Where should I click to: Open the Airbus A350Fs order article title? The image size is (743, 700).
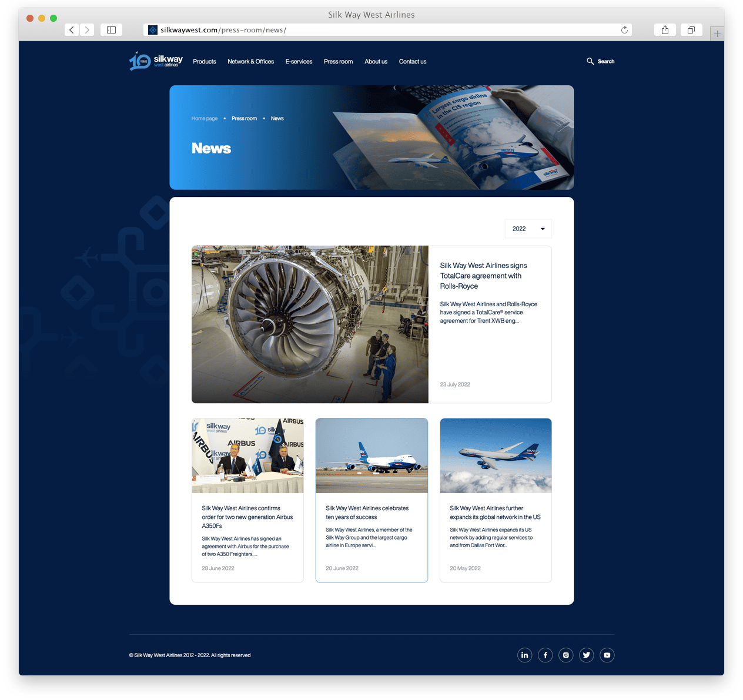(247, 517)
